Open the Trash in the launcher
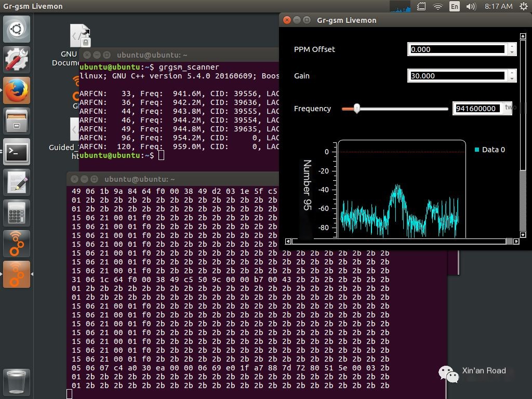 point(17,382)
